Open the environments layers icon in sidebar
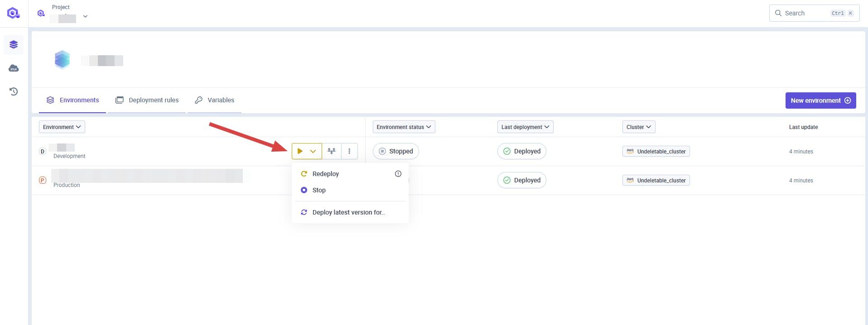 tap(14, 44)
